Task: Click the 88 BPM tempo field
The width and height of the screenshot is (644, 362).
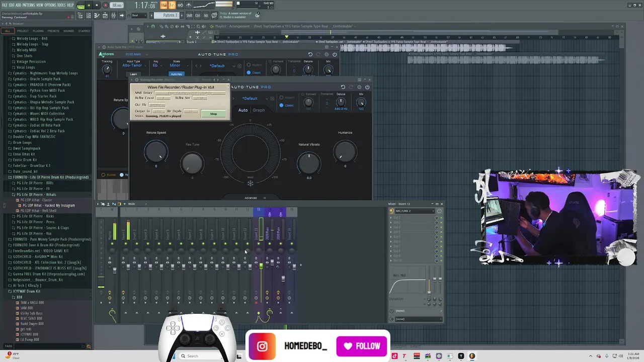Action: pyautogui.click(x=117, y=5)
